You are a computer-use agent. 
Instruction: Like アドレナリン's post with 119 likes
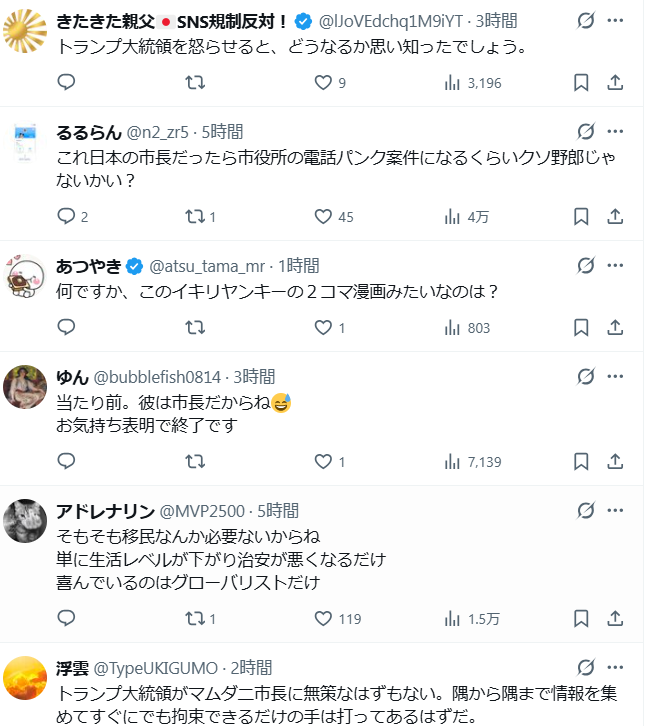pyautogui.click(x=323, y=618)
